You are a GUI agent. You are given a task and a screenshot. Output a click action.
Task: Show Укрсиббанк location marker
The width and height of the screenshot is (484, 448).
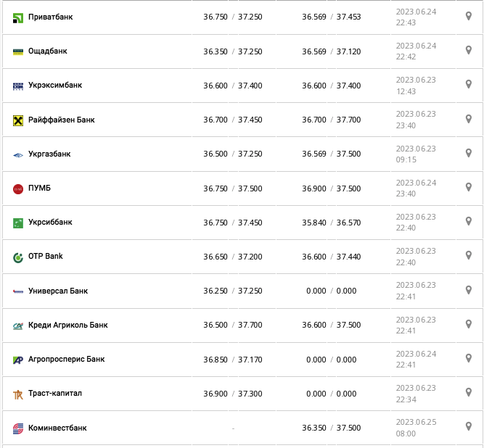click(x=469, y=221)
